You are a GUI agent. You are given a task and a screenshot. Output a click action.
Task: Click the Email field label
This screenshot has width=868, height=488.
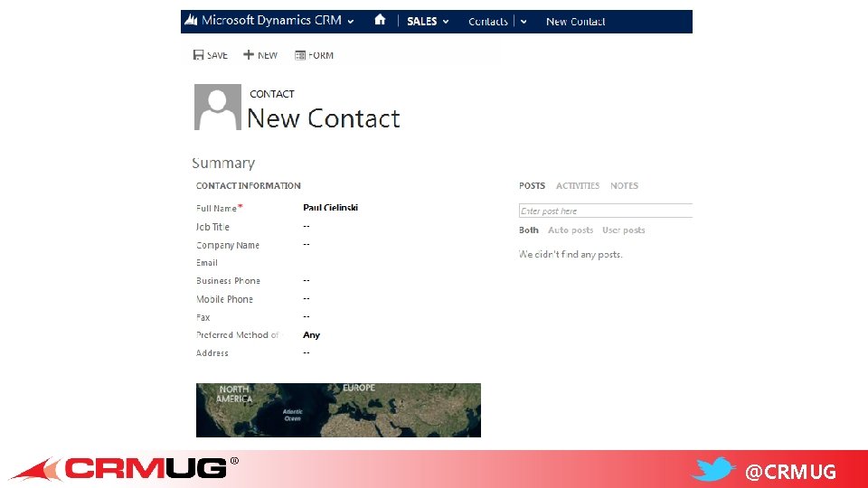[x=206, y=263]
